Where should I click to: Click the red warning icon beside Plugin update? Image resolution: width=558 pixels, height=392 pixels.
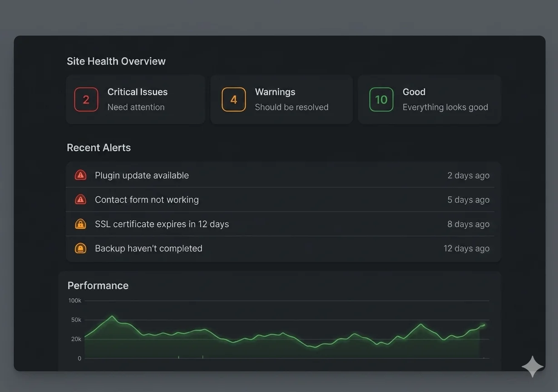pyautogui.click(x=80, y=175)
